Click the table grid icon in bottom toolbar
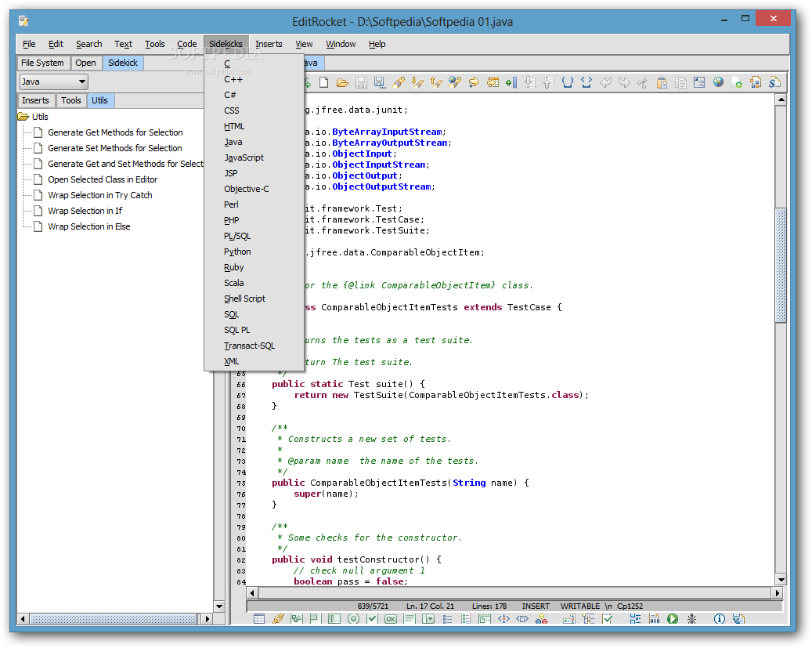The width and height of the screenshot is (812, 648). (x=259, y=618)
